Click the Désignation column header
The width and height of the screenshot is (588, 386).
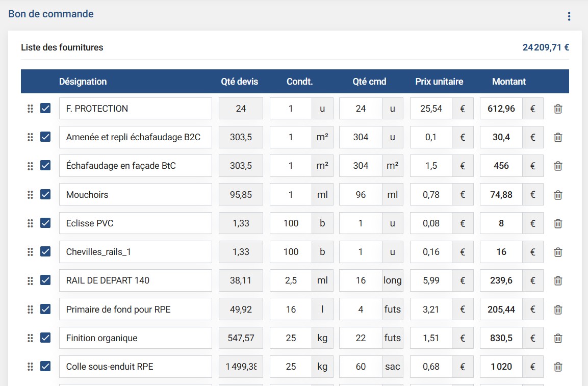[83, 82]
